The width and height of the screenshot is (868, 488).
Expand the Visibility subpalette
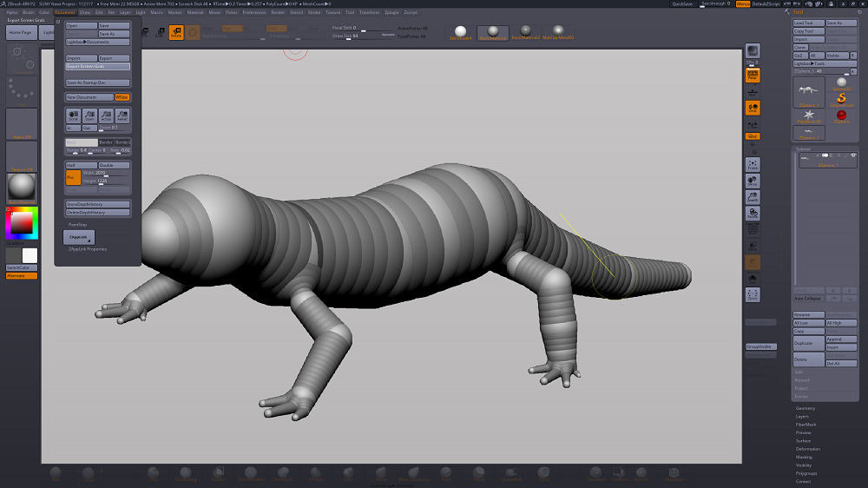point(804,465)
